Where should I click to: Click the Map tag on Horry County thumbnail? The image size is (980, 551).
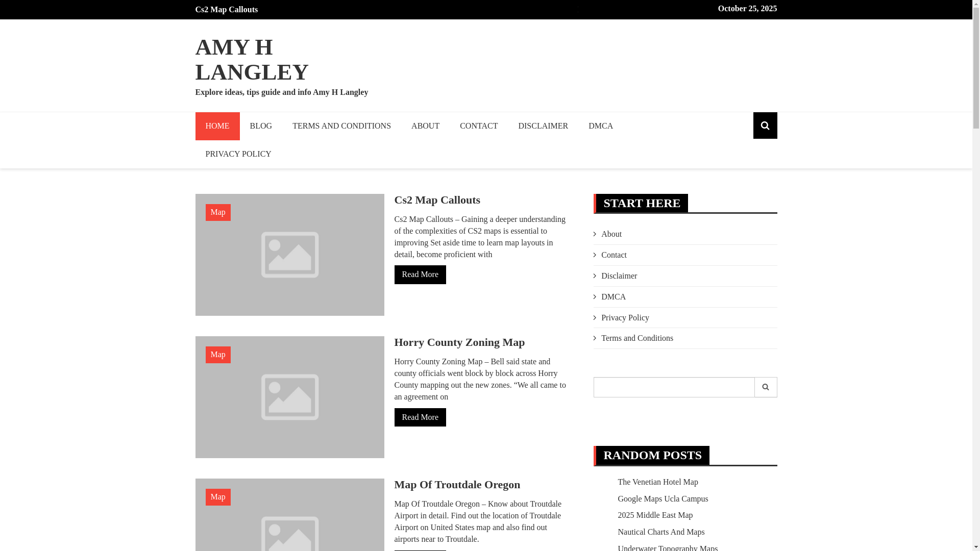tap(218, 355)
